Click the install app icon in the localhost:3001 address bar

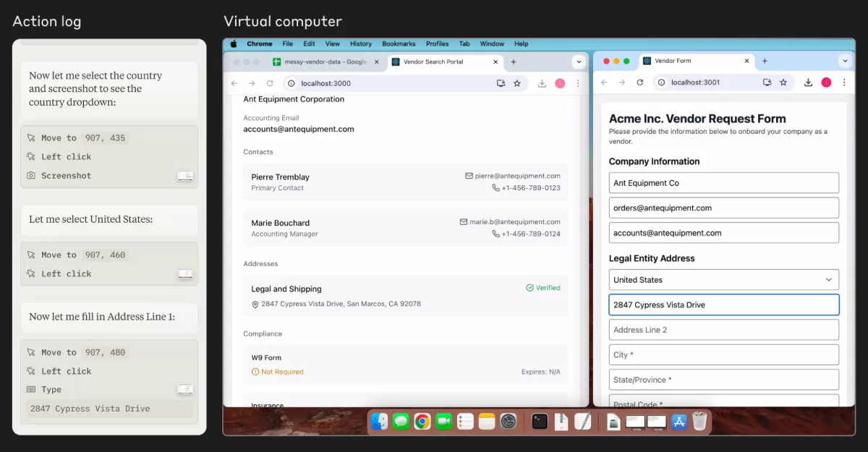click(x=767, y=82)
